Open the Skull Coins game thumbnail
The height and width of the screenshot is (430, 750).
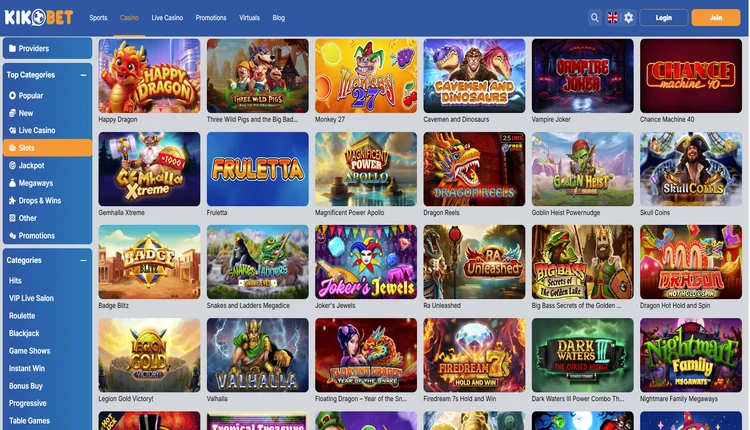(x=691, y=169)
